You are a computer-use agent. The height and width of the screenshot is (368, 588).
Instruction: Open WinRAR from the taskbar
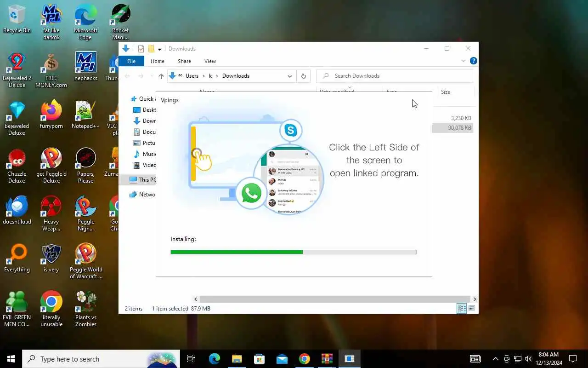(327, 359)
